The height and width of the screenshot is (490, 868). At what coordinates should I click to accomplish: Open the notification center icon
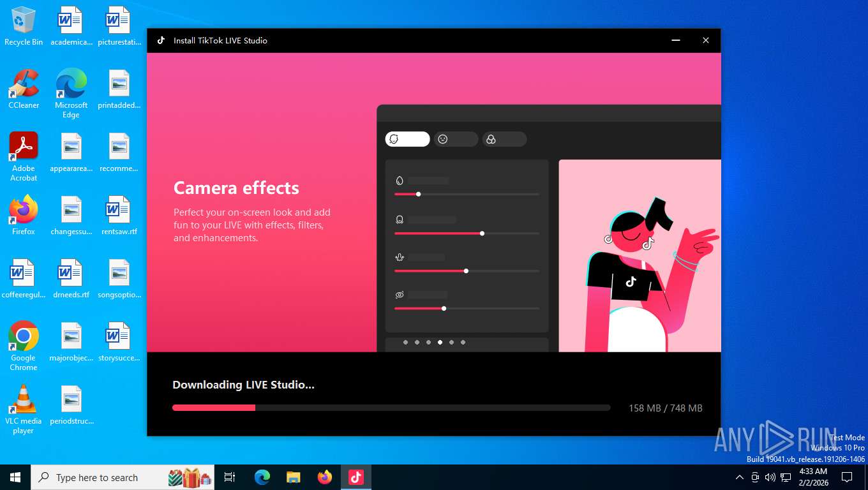(x=847, y=477)
